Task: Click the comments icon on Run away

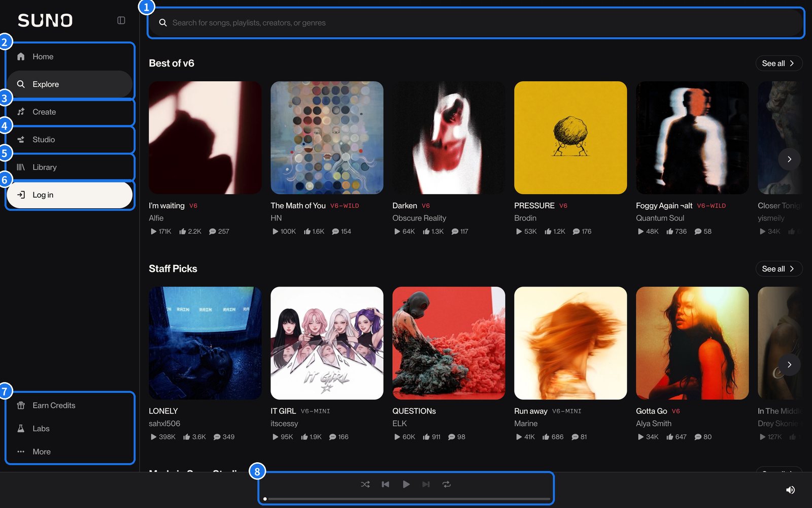Action: 575,437
